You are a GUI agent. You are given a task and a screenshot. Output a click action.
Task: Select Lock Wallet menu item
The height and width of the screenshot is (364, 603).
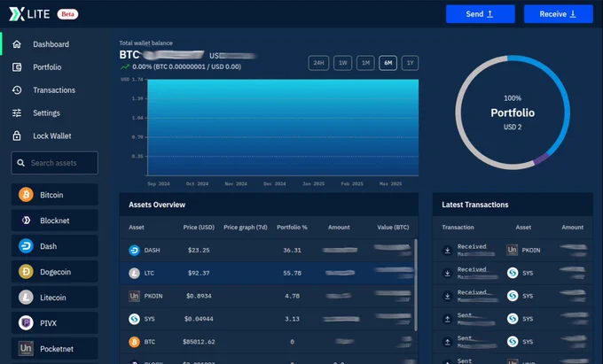[52, 136]
